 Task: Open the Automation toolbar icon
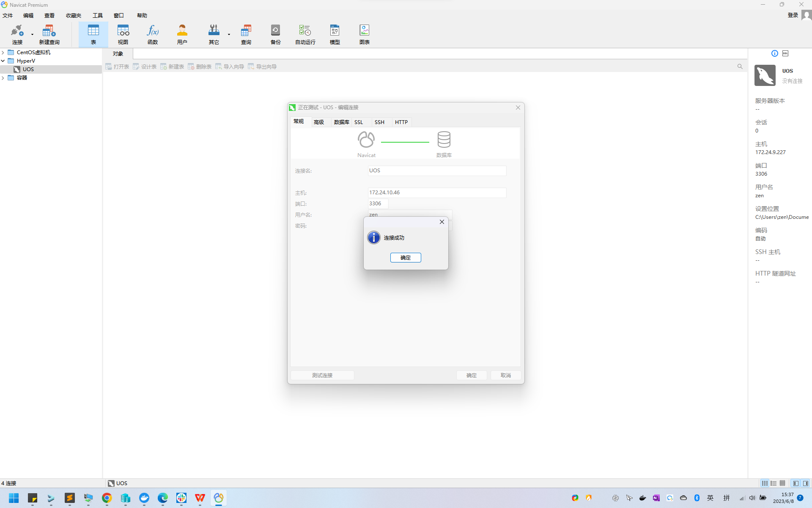click(305, 34)
